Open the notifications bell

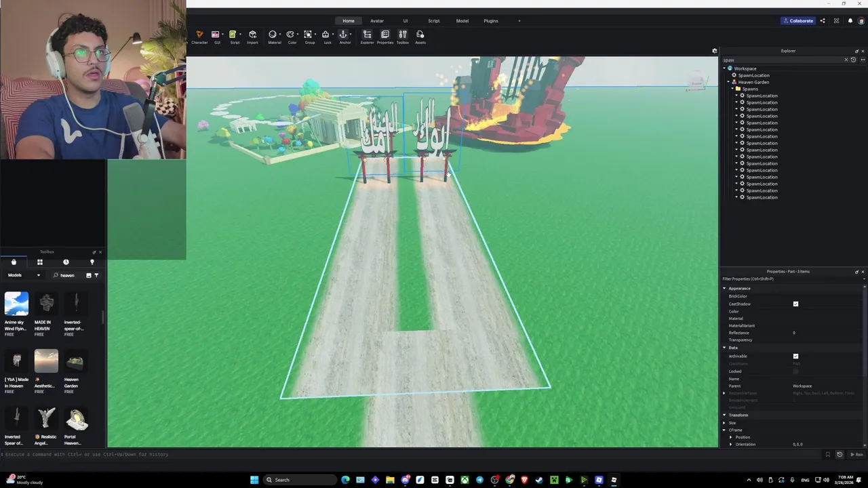coord(850,21)
